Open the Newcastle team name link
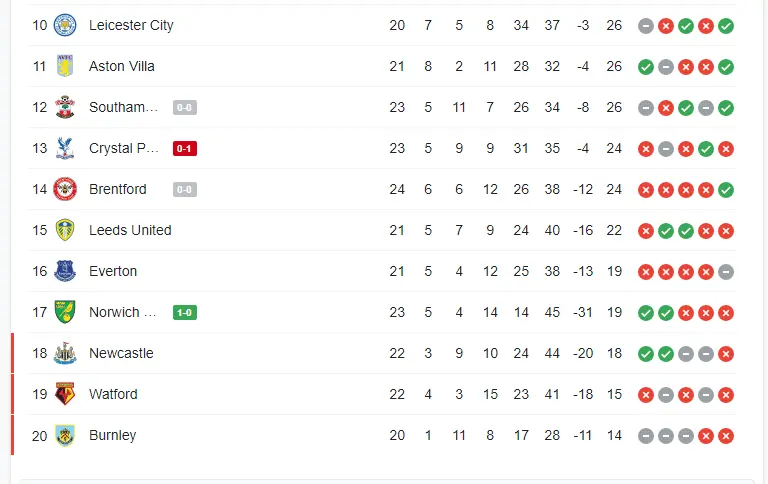The height and width of the screenshot is (484, 768). (121, 353)
